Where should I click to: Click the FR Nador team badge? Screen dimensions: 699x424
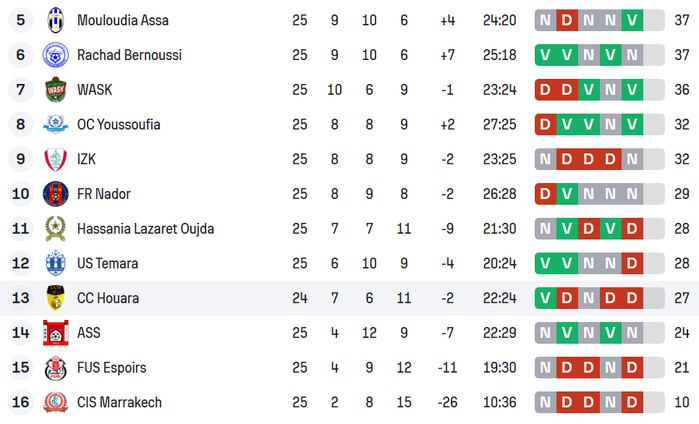55,194
